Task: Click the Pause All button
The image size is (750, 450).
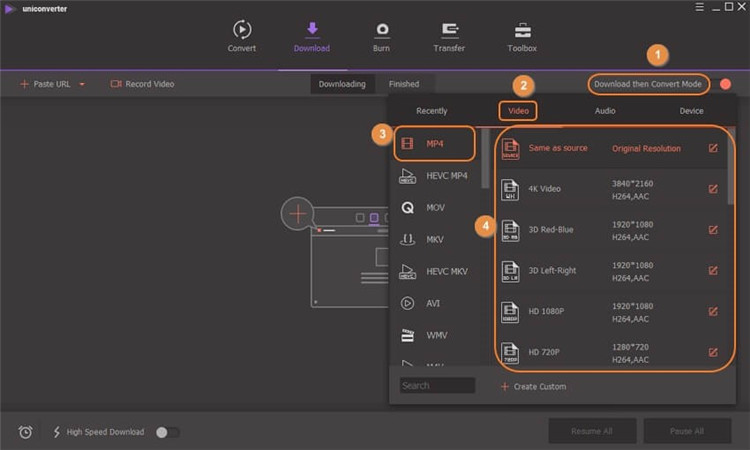Action: coord(687,431)
